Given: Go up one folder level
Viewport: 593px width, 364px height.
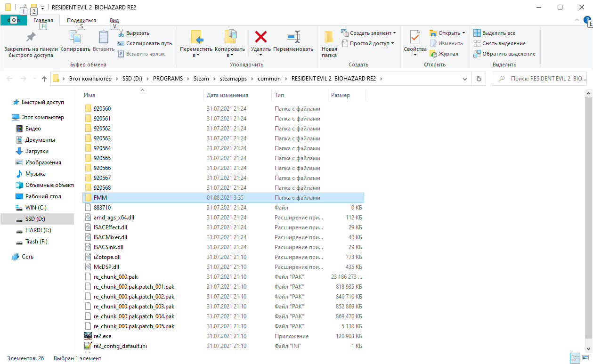Looking at the screenshot, I should point(44,79).
